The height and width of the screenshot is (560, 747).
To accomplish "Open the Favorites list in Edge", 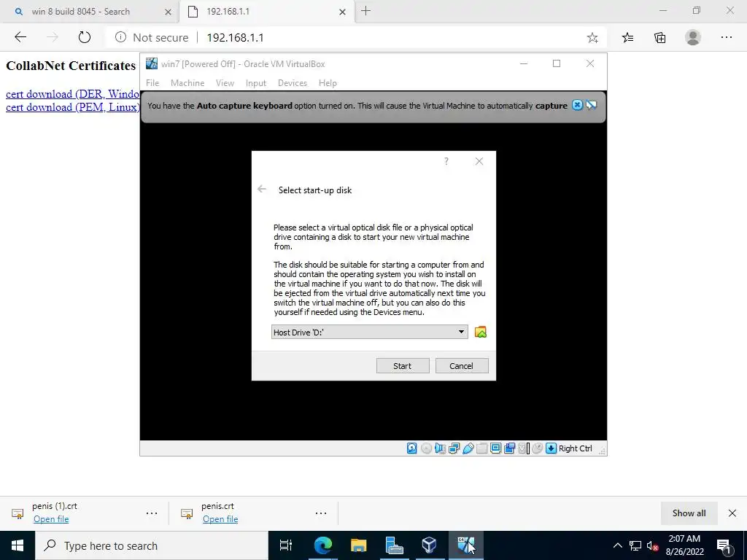I will tap(628, 38).
